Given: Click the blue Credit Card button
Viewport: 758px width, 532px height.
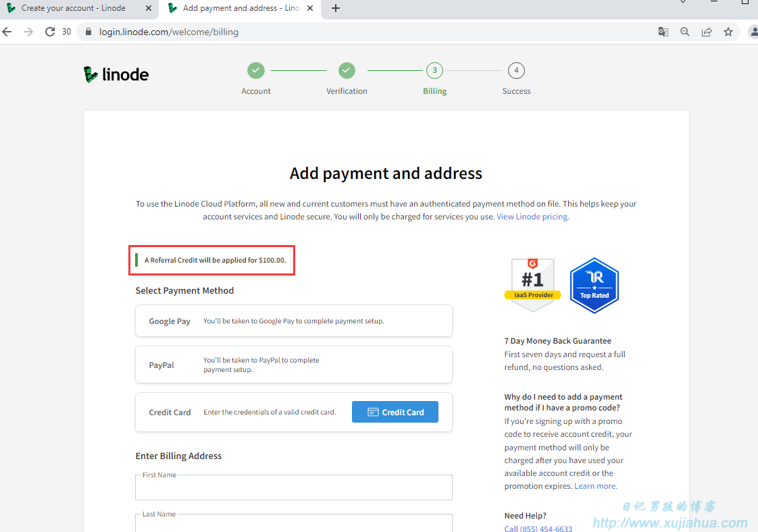Looking at the screenshot, I should point(395,412).
